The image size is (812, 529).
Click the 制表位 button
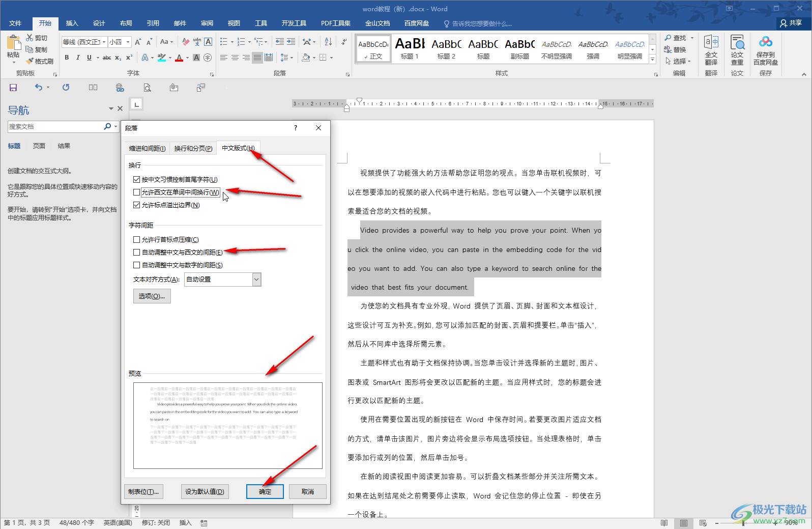[x=143, y=491]
